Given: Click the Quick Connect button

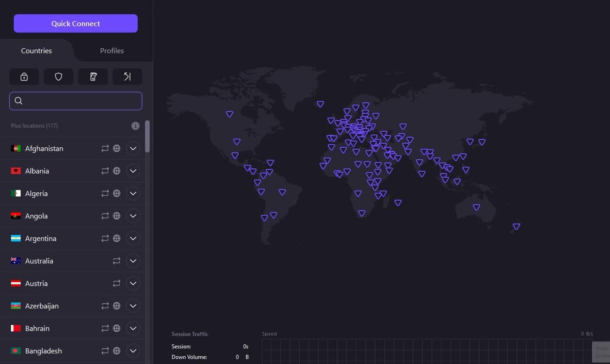Looking at the screenshot, I should [76, 23].
